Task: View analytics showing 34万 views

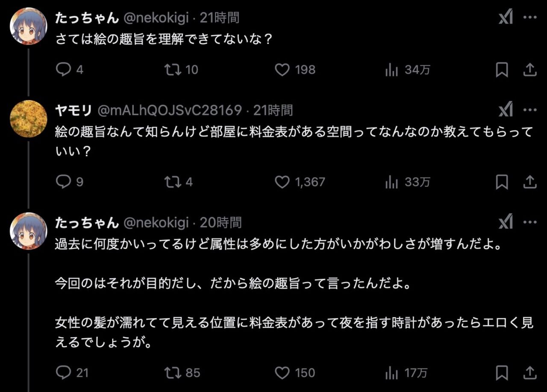Action: pyautogui.click(x=391, y=70)
